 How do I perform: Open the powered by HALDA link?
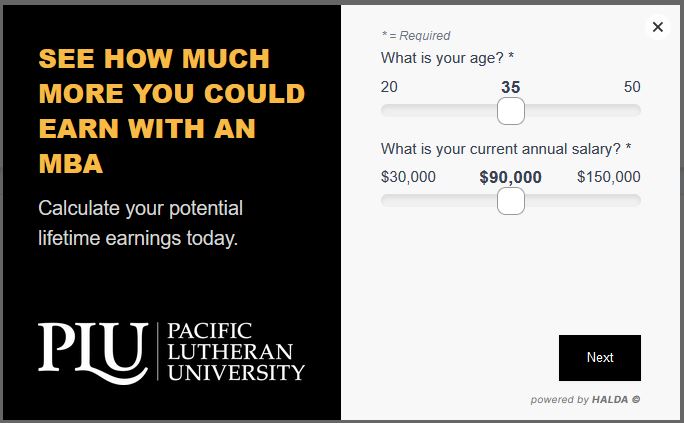tap(585, 399)
